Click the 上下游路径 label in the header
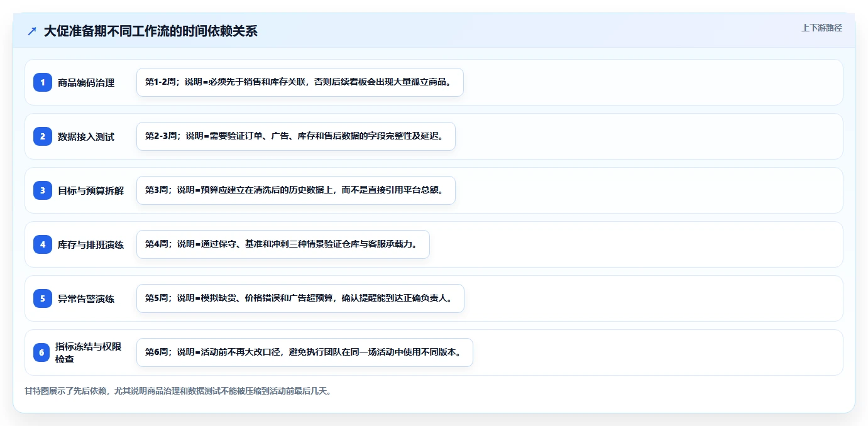Screen dimensions: 868x426 [821, 28]
